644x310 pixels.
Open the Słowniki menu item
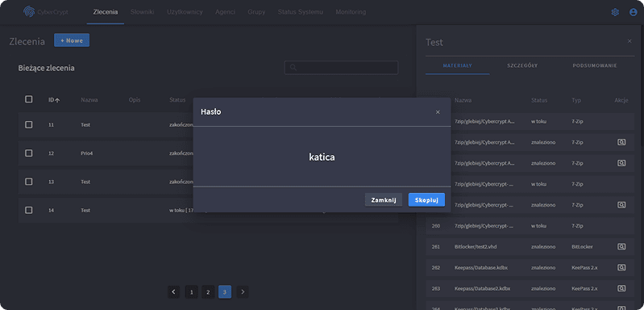(142, 12)
